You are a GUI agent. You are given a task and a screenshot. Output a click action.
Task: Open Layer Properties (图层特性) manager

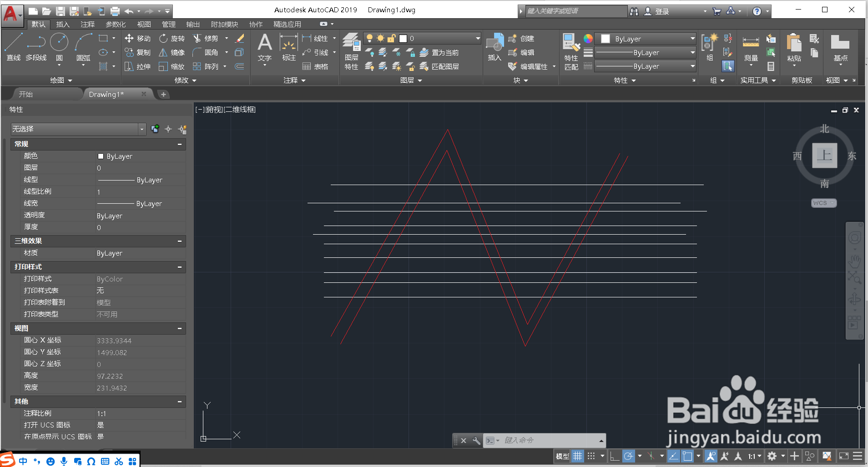tap(351, 51)
